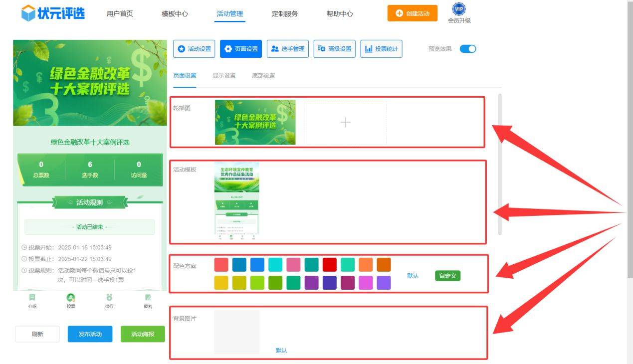Click the settings panel vertical scrollbar
The image size is (633, 364).
tap(500, 164)
